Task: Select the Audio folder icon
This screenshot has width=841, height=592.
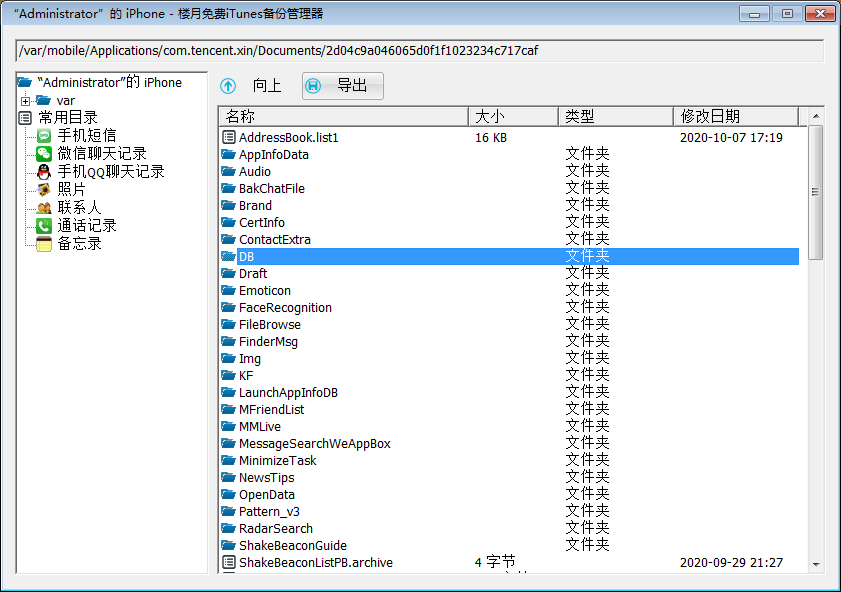Action: coord(229,172)
